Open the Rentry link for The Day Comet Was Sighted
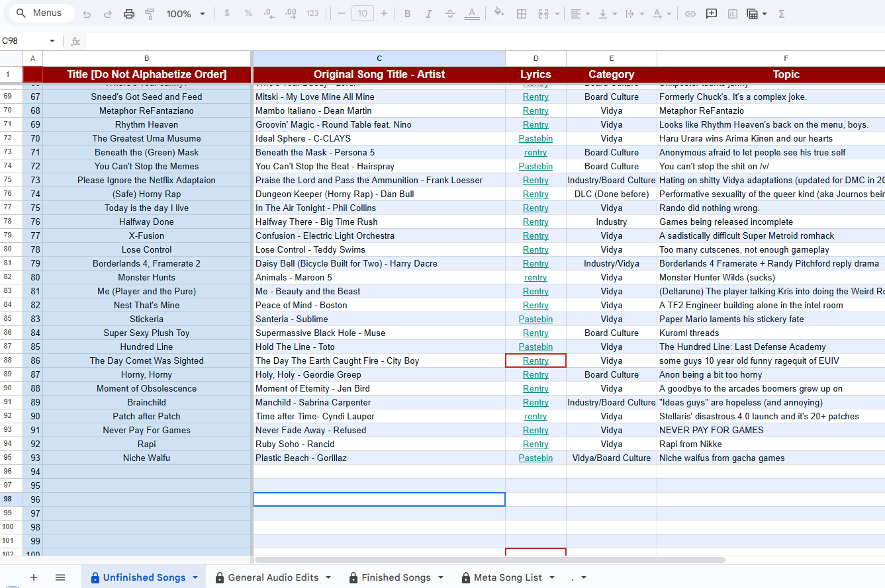885x588 pixels. click(536, 360)
